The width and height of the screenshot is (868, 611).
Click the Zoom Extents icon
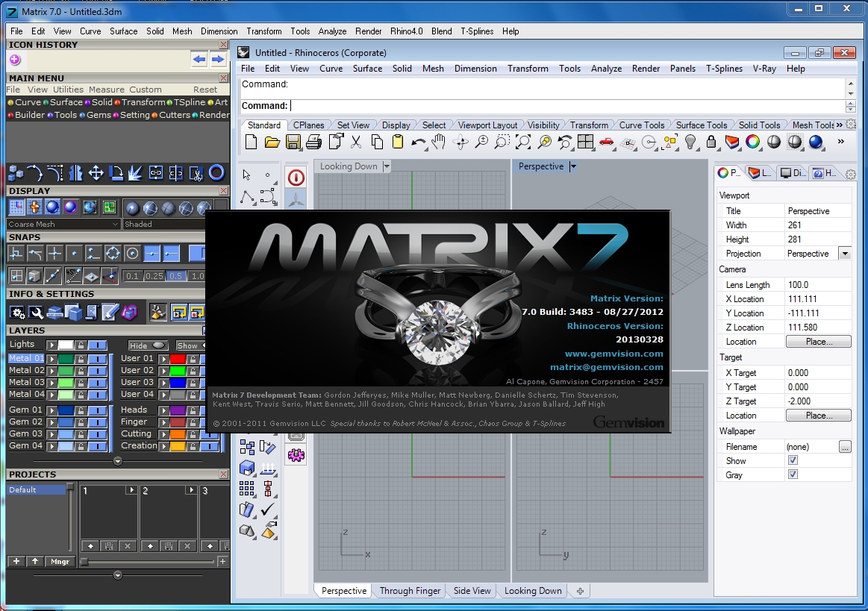[x=523, y=142]
